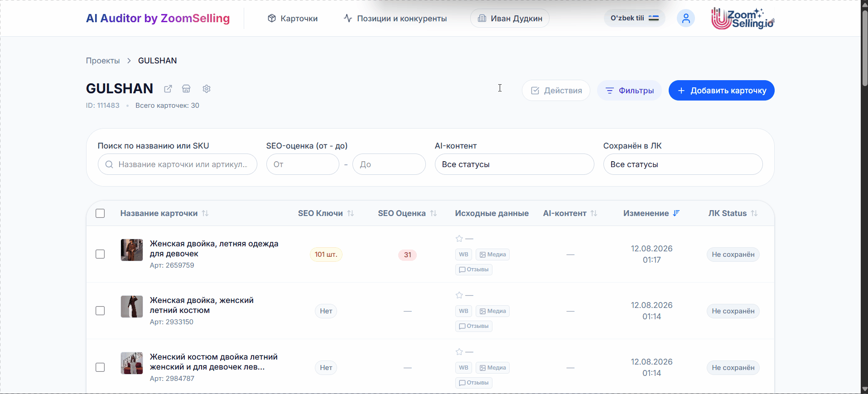The width and height of the screenshot is (868, 394).
Task: Expand the Сохранён в ЛК dropdown
Action: pos(683,164)
